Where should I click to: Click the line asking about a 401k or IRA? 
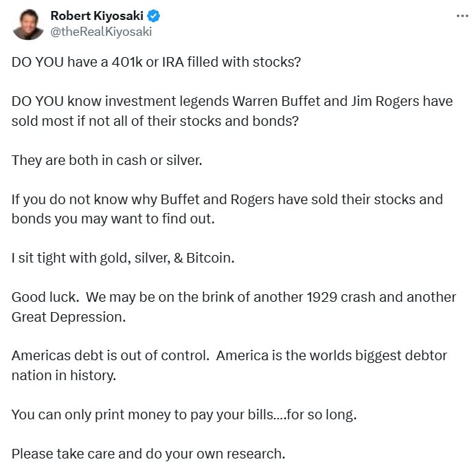tap(157, 62)
